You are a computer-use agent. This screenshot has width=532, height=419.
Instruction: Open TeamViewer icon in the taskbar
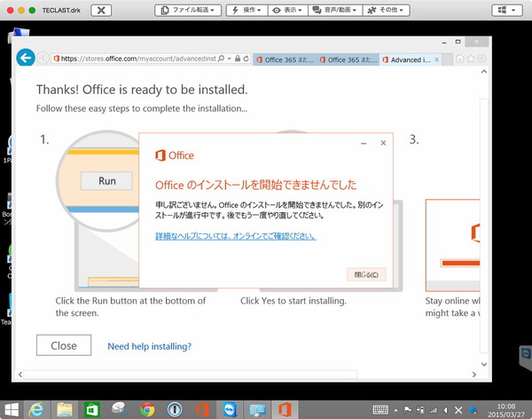click(x=230, y=409)
